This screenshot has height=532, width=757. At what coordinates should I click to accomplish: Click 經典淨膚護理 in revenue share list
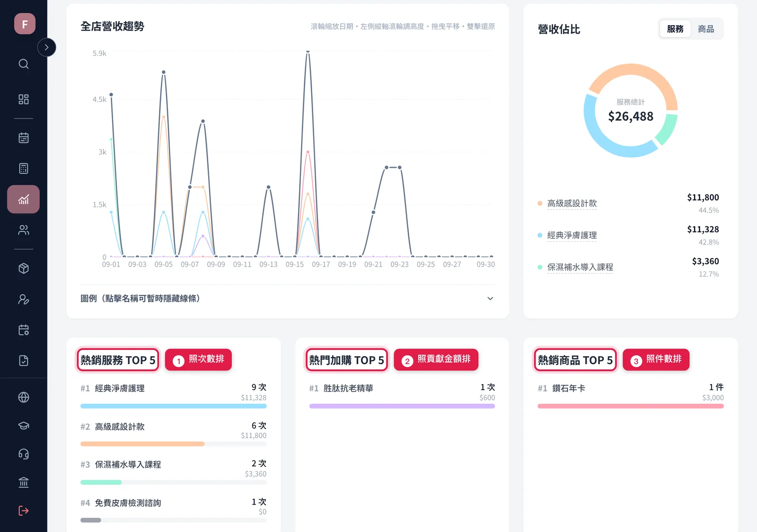point(572,235)
